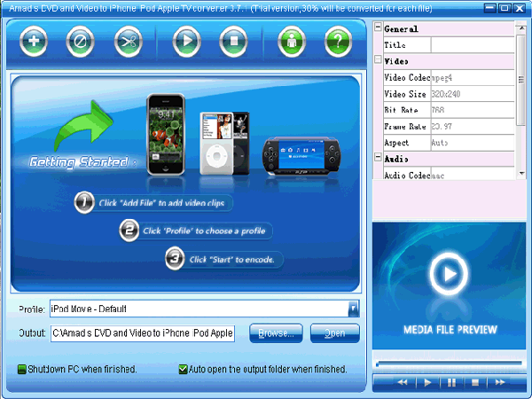
Task: Select the Frame Rate value
Action: [x=473, y=126]
